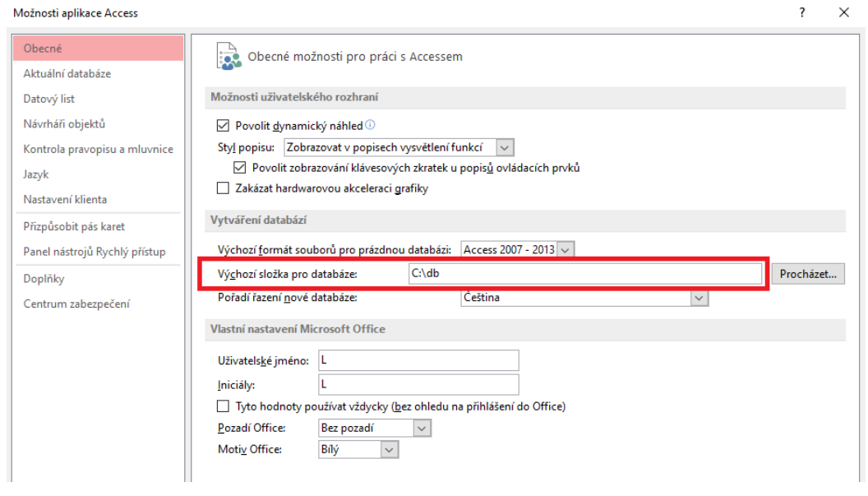Toggle Povolit zobrazování klávesových zkratek checkbox
The width and height of the screenshot is (868, 496).
coord(240,167)
